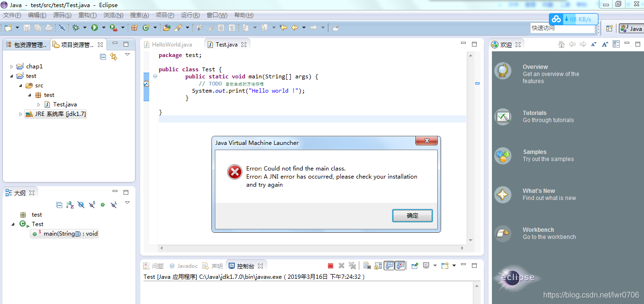Run the program with green Run button
This screenshot has height=304, width=644.
pos(94,28)
